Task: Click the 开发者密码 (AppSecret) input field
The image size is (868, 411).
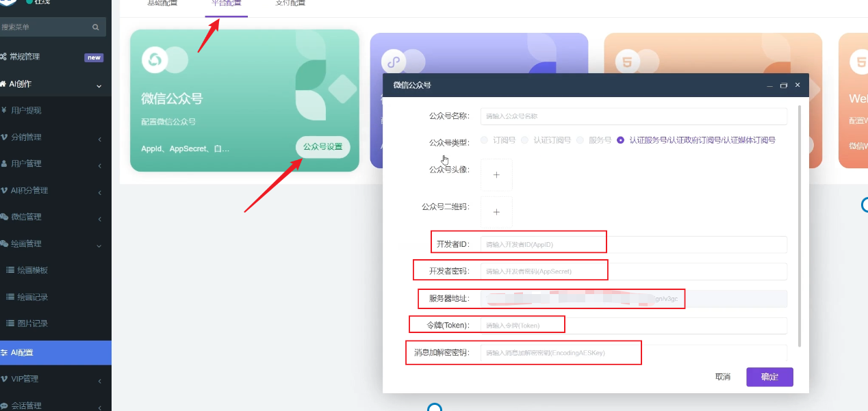Action: pyautogui.click(x=634, y=271)
